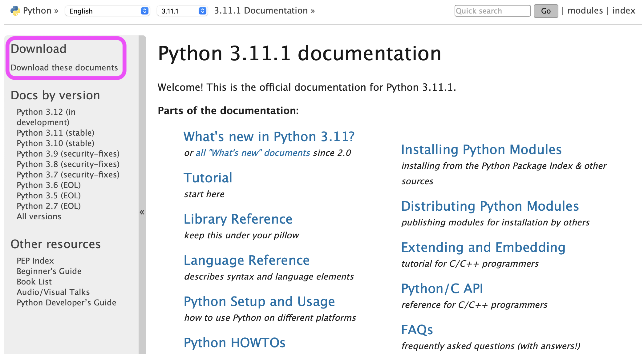644x354 pixels.
Task: Open Extending and Embedding link
Action: pos(483,247)
